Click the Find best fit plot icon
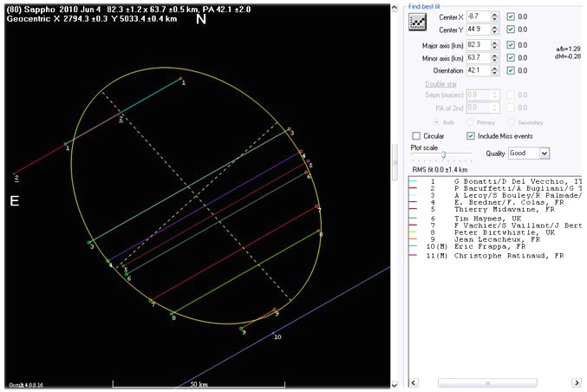This screenshot has height=392, width=587. (x=420, y=22)
